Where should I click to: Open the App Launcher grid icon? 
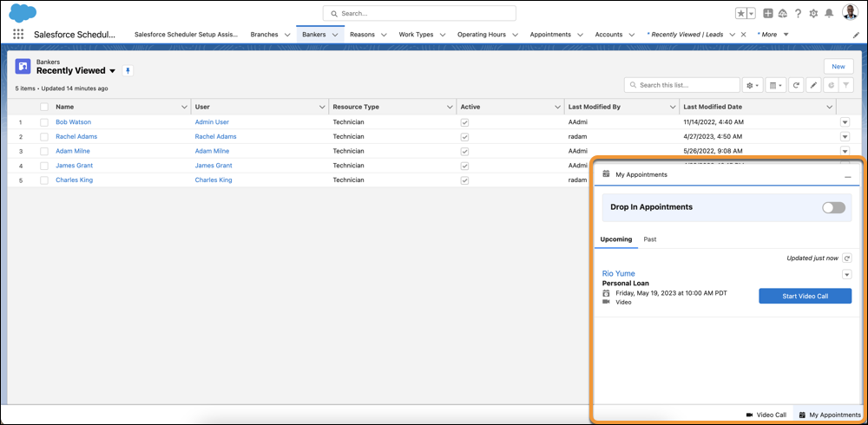18,35
